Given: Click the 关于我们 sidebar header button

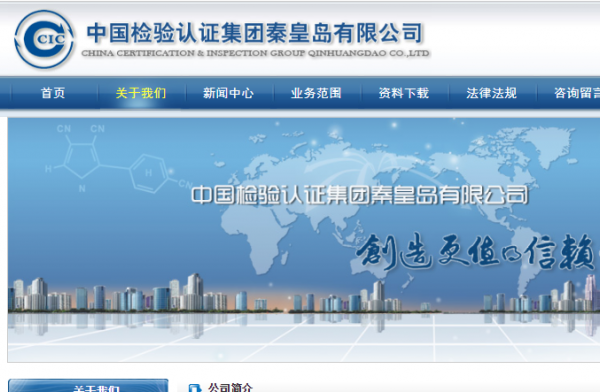Looking at the screenshot, I should 88,385.
